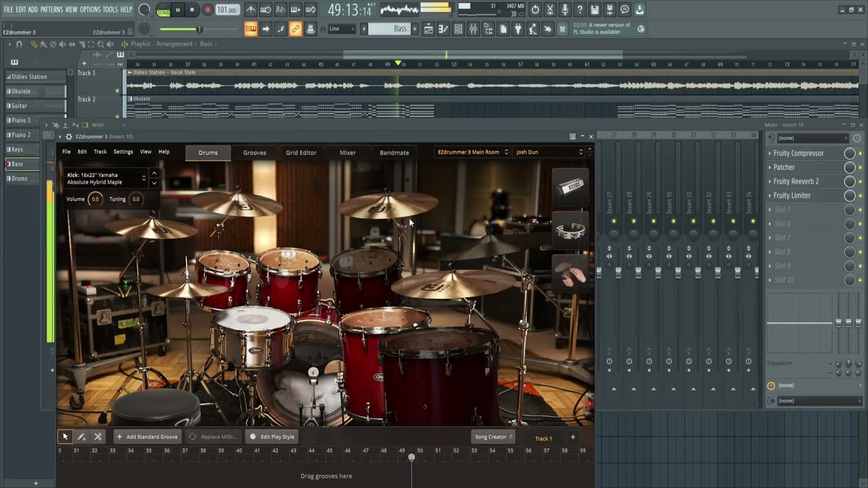Click the undo history icon
This screenshot has width=868, height=488.
tap(535, 10)
